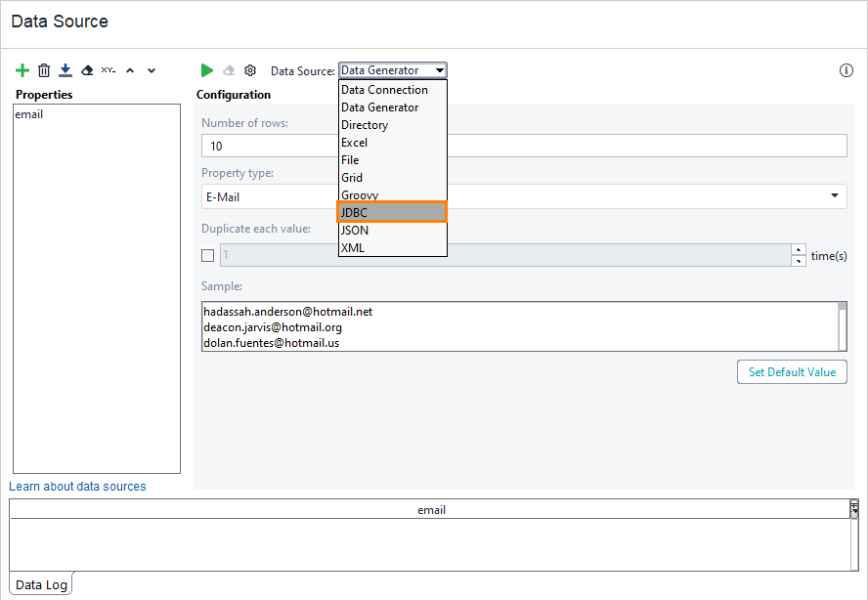This screenshot has height=600, width=868.
Task: Switch to the Data Log tab
Action: (40, 583)
